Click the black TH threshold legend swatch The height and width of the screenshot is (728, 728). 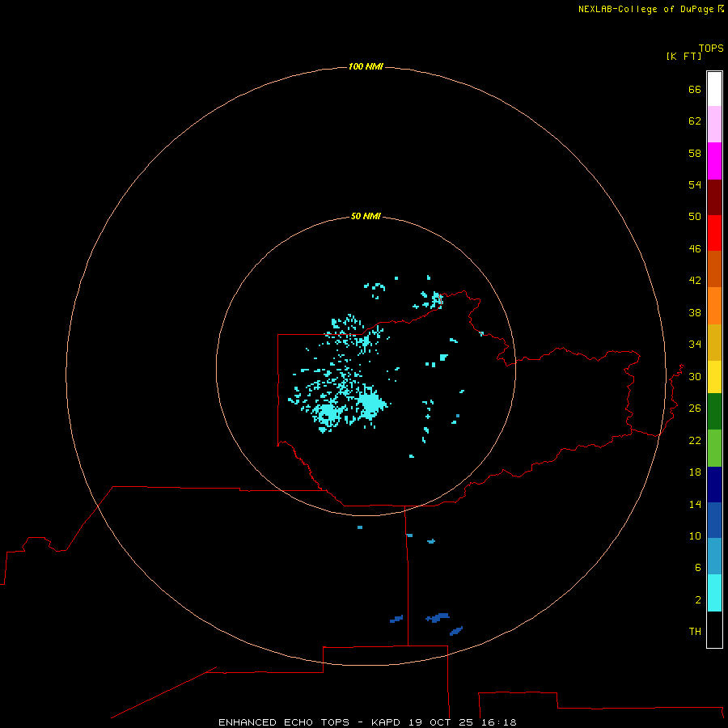tap(714, 629)
